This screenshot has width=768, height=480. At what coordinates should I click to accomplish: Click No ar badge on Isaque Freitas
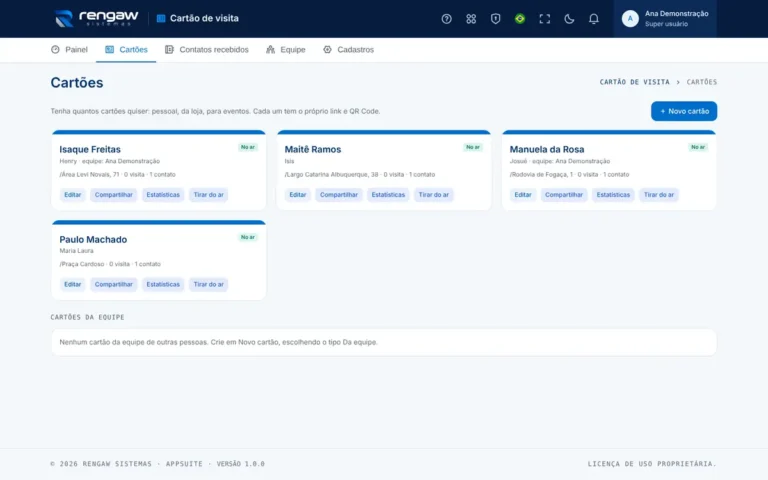[x=248, y=147]
